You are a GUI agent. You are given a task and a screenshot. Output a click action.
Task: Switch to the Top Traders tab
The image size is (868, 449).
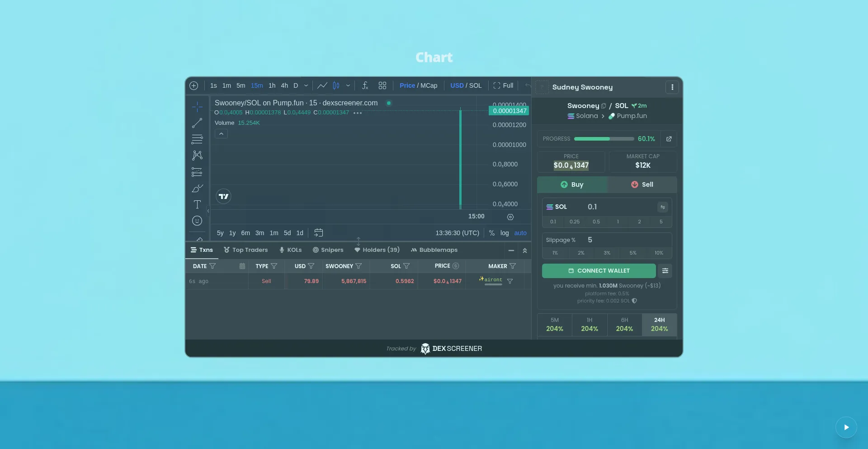[x=246, y=250]
